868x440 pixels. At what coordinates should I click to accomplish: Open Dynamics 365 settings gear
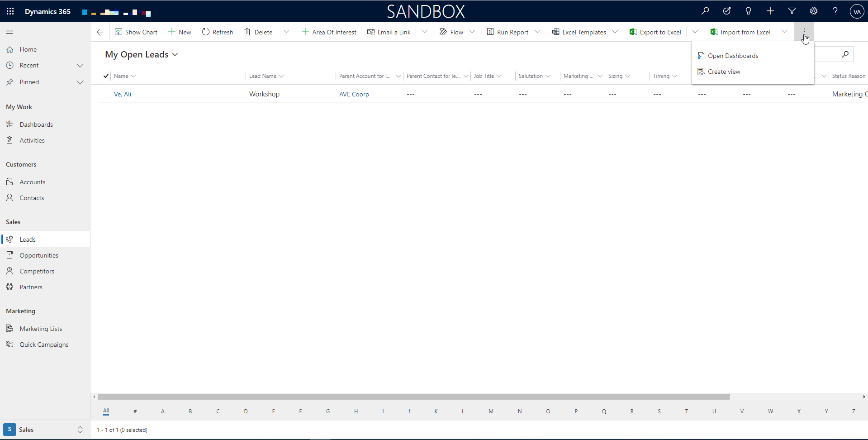[814, 11]
